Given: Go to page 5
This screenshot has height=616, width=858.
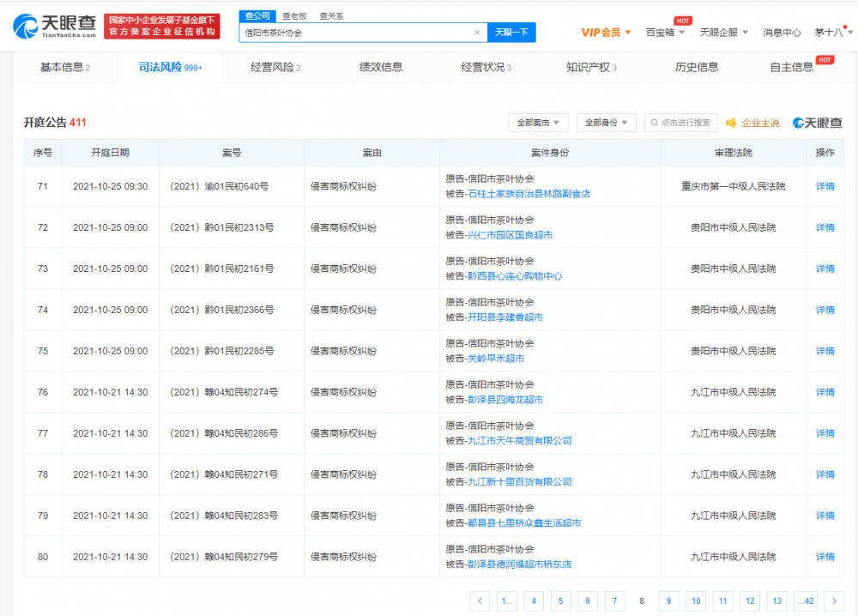Looking at the screenshot, I should (x=561, y=601).
